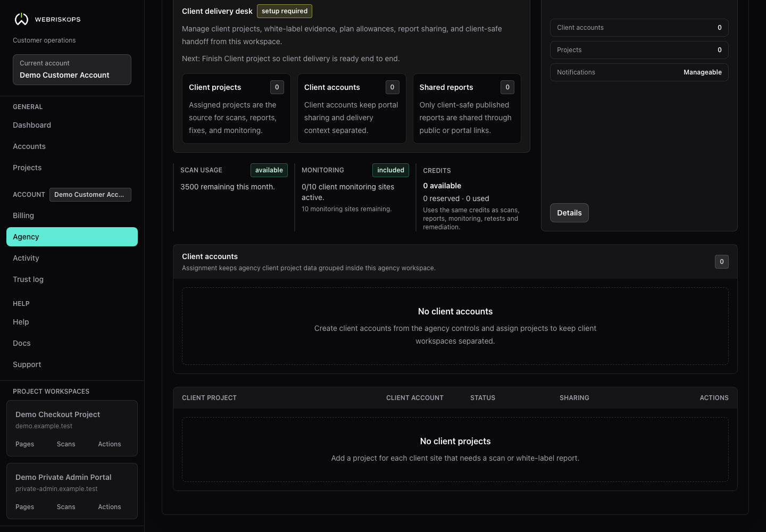This screenshot has width=766, height=532.
Task: Open Actions for Demo Checkout Project
Action: click(110, 444)
